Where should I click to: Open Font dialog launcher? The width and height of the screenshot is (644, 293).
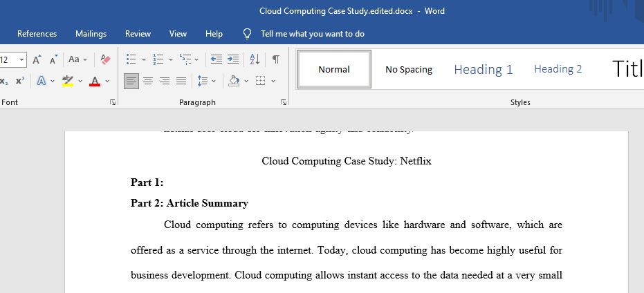point(113,102)
